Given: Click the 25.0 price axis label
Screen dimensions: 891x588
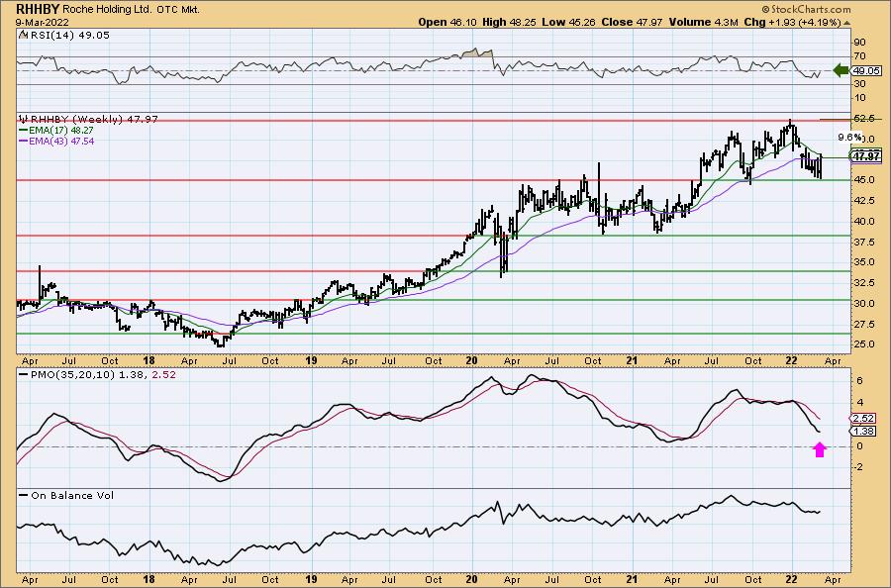Looking at the screenshot, I should click(863, 344).
